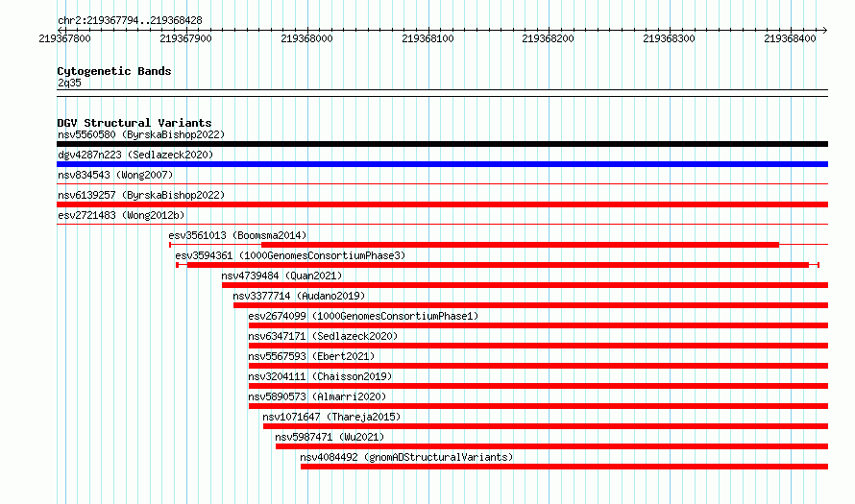Click the nsv3377714 (Audano2019) label
Screen dimensions: 855x504
(299, 296)
